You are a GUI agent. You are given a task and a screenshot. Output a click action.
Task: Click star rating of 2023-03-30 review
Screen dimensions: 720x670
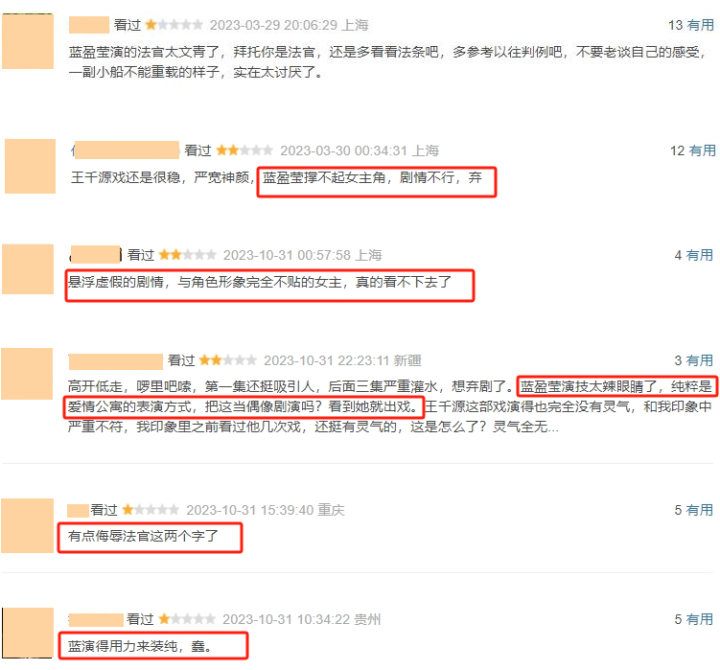click(244, 150)
